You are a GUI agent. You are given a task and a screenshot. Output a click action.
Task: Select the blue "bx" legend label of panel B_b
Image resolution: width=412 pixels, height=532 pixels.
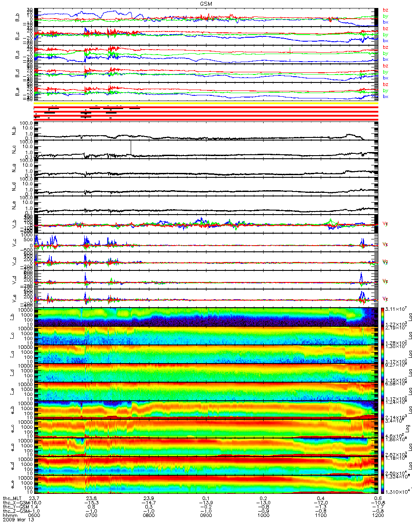[385, 22]
